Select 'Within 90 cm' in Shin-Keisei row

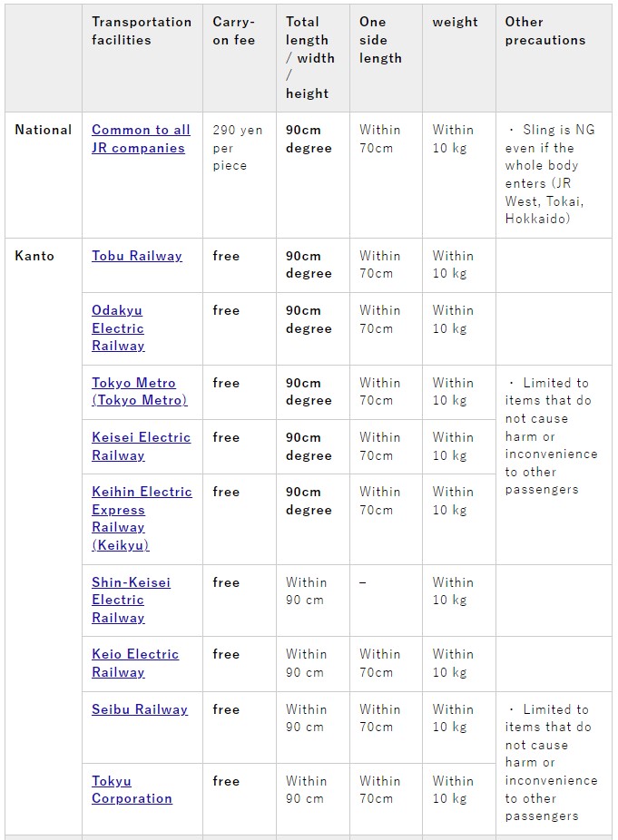pyautogui.click(x=306, y=591)
